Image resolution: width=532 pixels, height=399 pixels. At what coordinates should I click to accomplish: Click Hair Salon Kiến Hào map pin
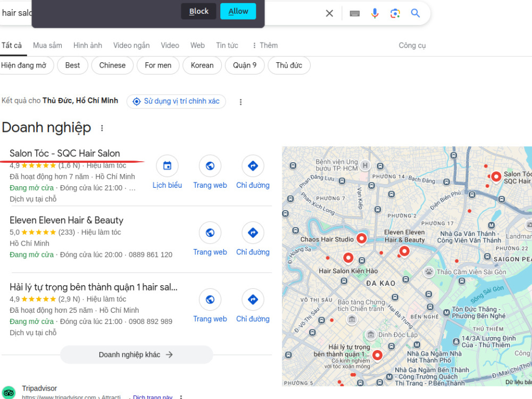(x=348, y=258)
